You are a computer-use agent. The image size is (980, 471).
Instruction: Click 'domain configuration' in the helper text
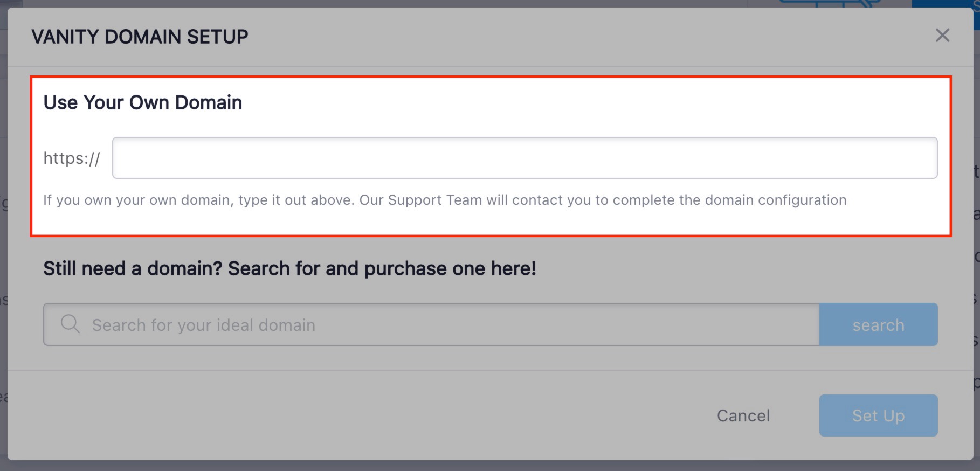[x=776, y=200]
